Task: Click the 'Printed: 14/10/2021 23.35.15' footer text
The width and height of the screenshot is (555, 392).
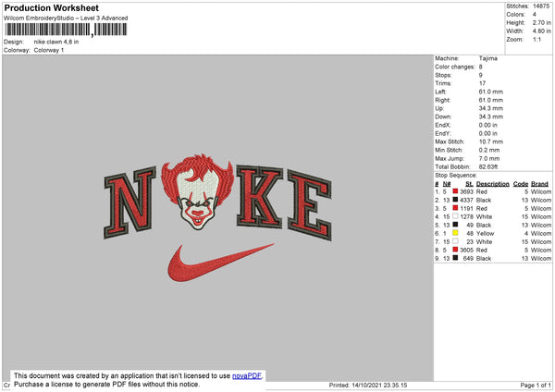Action: [368, 385]
